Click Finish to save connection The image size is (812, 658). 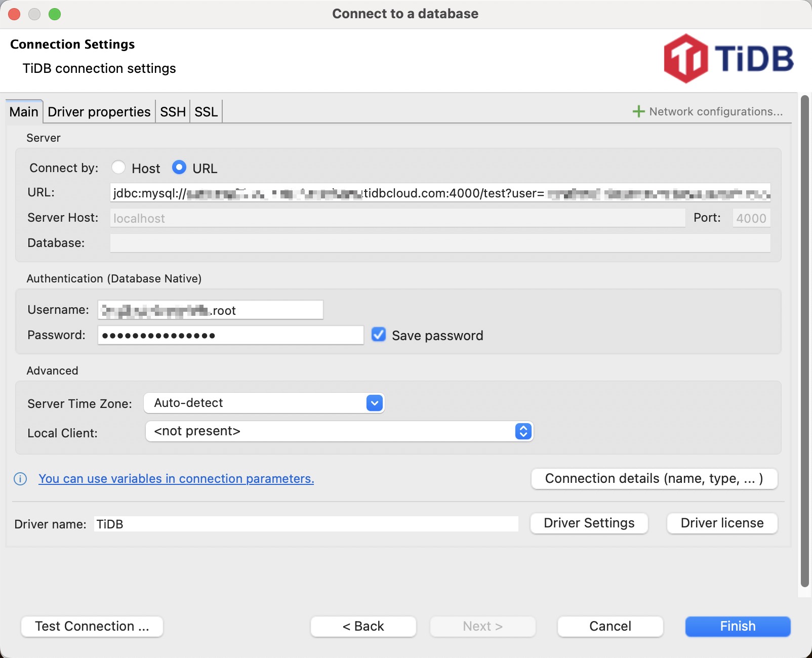tap(738, 627)
